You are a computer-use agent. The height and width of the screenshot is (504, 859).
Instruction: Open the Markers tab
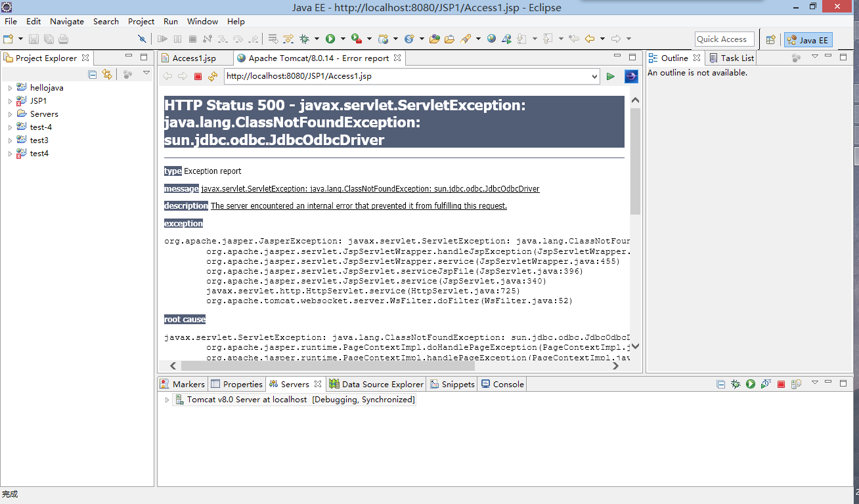pos(183,384)
